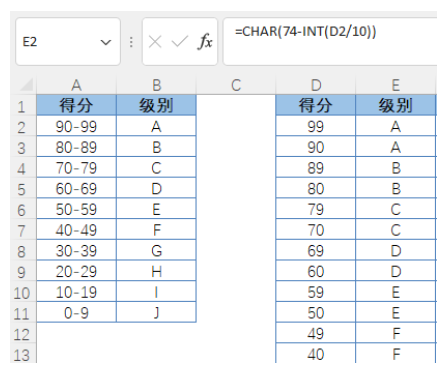Select column B header
Image resolution: width=439 pixels, height=371 pixels.
click(x=156, y=85)
